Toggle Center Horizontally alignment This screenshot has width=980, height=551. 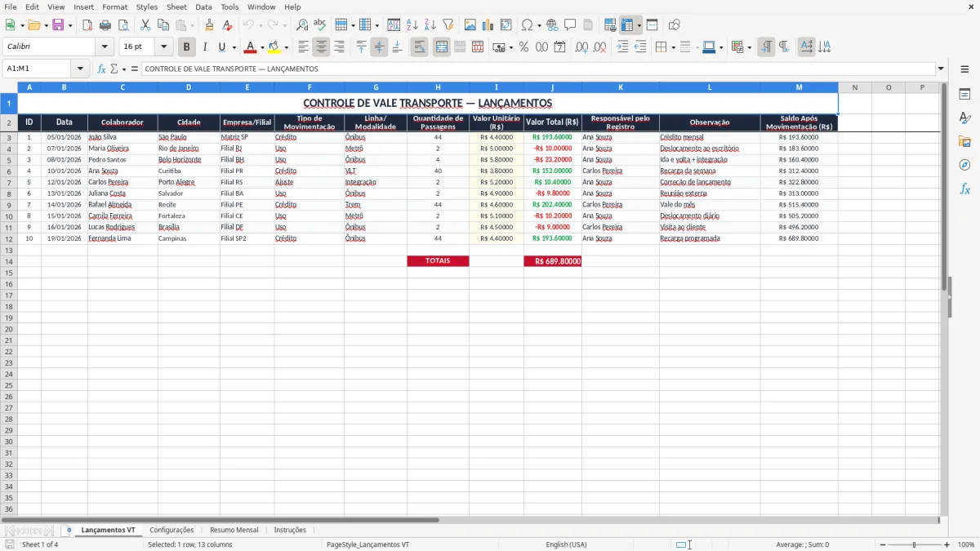pos(322,47)
